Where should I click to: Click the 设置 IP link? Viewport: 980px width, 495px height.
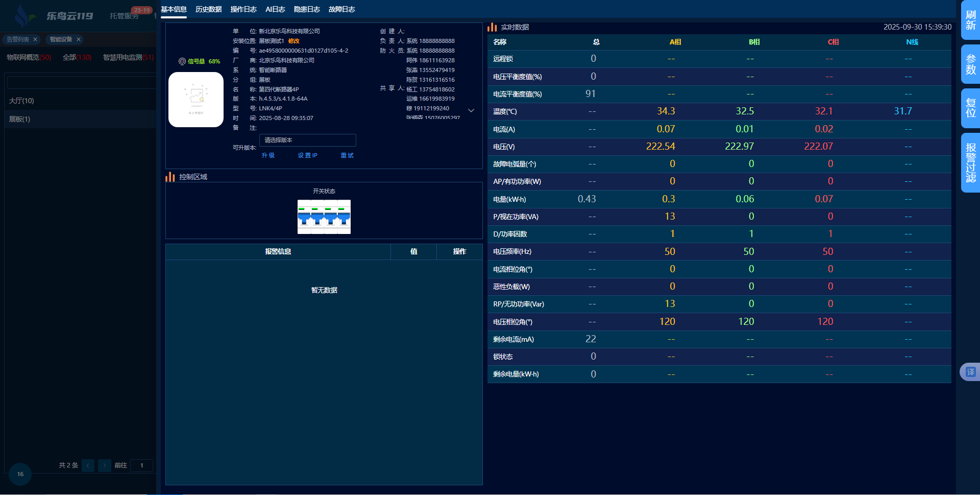[307, 155]
